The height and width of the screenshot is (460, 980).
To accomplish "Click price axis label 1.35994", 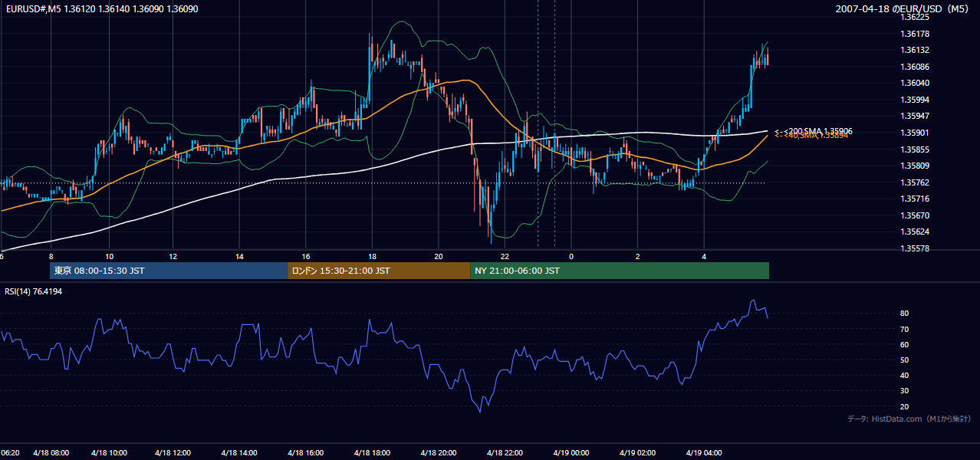I will 914,100.
